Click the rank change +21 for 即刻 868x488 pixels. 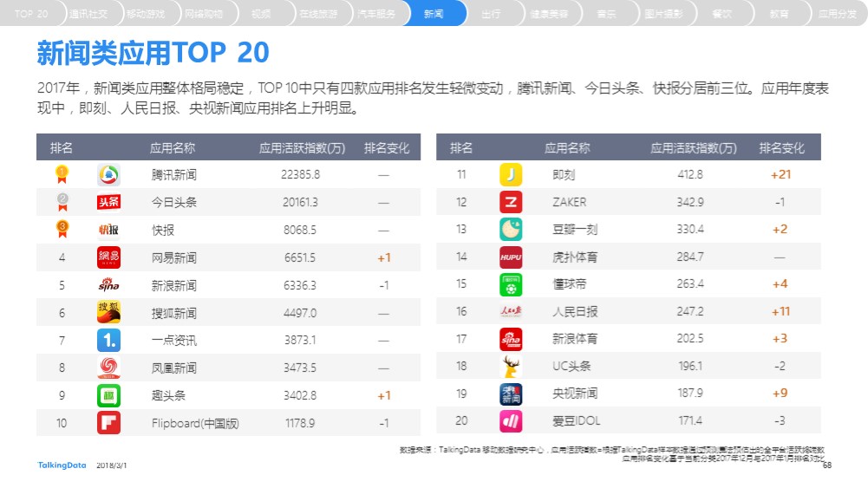780,174
